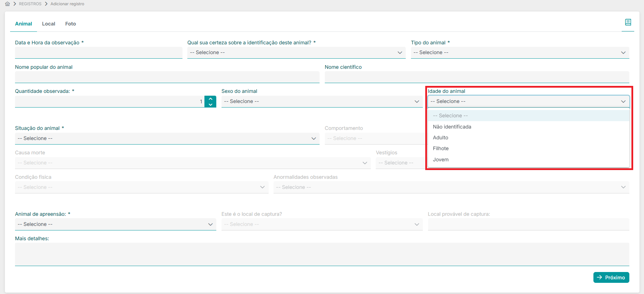The width and height of the screenshot is (644, 294).
Task: Expand the Tipo do animal dropdown
Action: (x=520, y=52)
